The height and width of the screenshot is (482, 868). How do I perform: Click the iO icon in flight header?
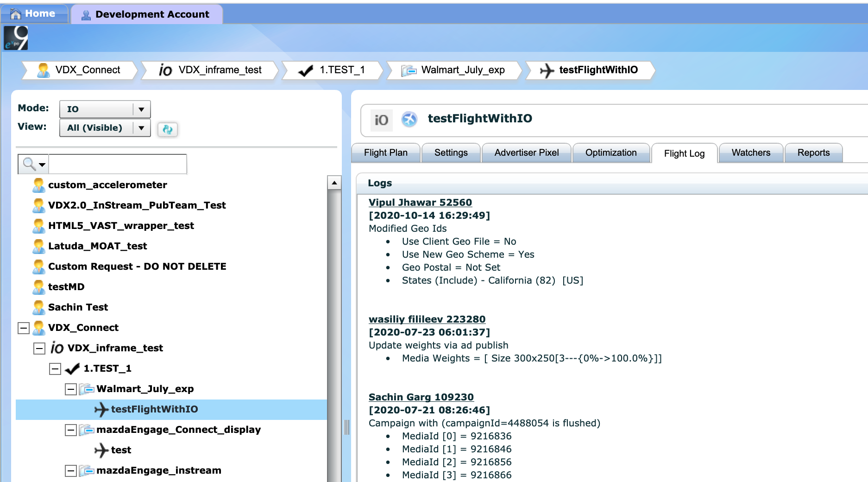pos(381,120)
